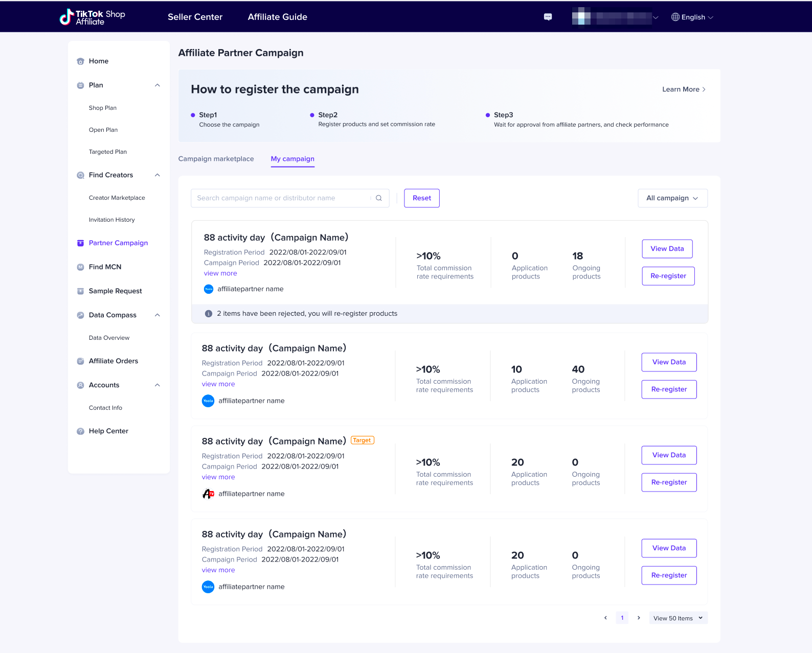The height and width of the screenshot is (653, 812).
Task: Click the search magnifier icon
Action: [x=379, y=198]
